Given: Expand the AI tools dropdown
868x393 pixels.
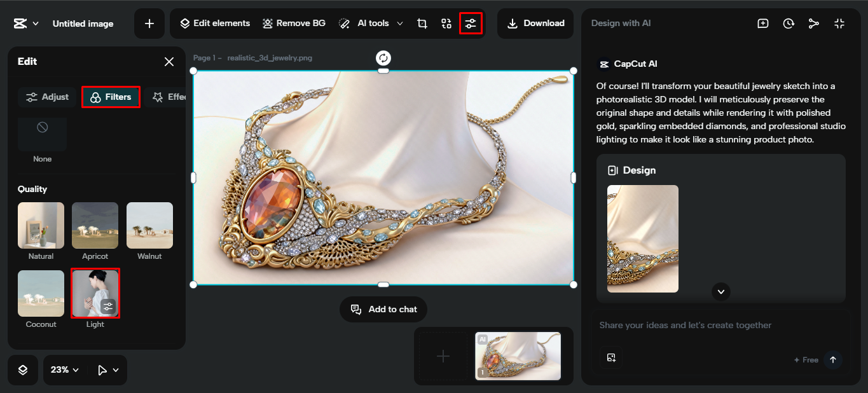Looking at the screenshot, I should [371, 24].
